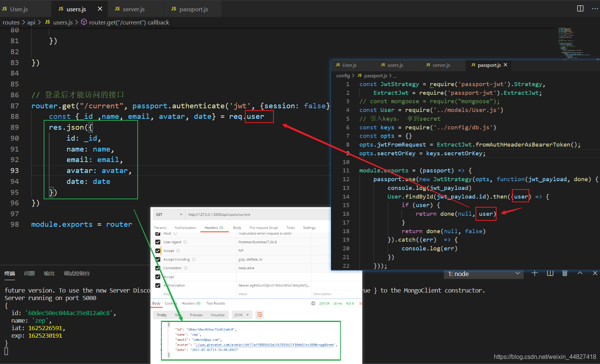Click the new header Key input field
This screenshot has width=600, height=364.
coord(199,294)
